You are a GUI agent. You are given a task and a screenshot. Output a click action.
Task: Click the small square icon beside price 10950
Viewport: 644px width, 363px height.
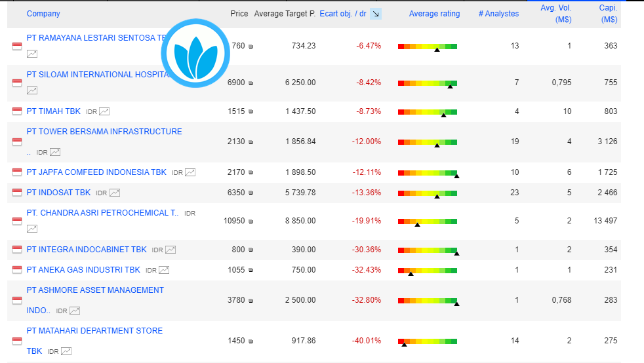pos(251,221)
